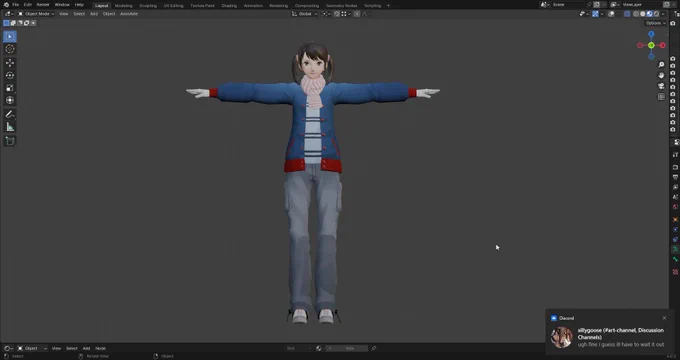The height and width of the screenshot is (360, 680).
Task: Open the highlighted green Object Data properties tab
Action: [x=675, y=249]
